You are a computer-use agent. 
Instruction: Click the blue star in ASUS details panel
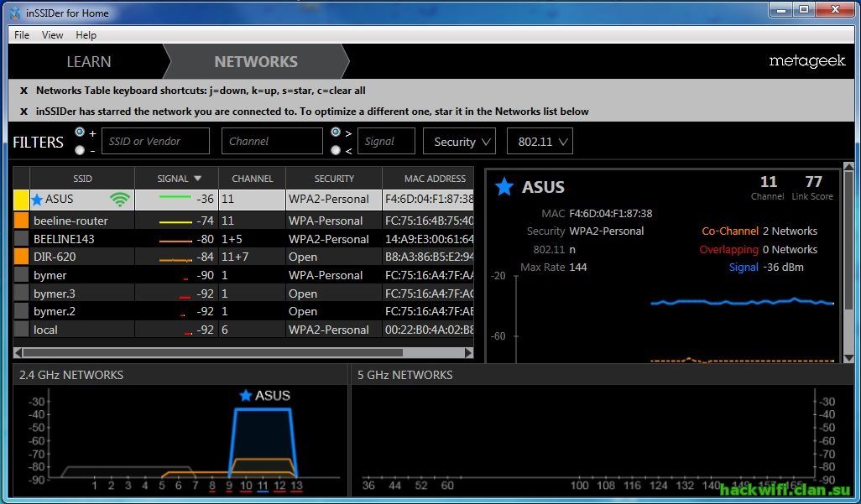pyautogui.click(x=504, y=187)
